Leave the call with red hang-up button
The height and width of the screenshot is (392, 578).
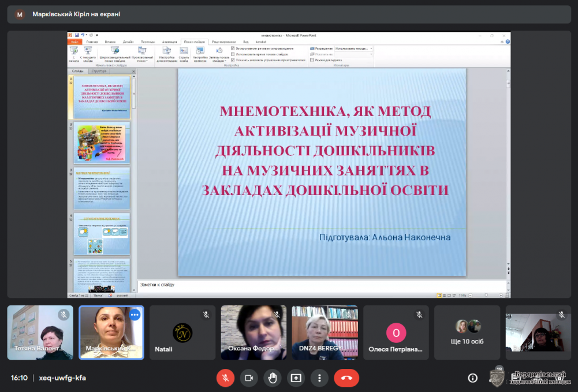(346, 378)
